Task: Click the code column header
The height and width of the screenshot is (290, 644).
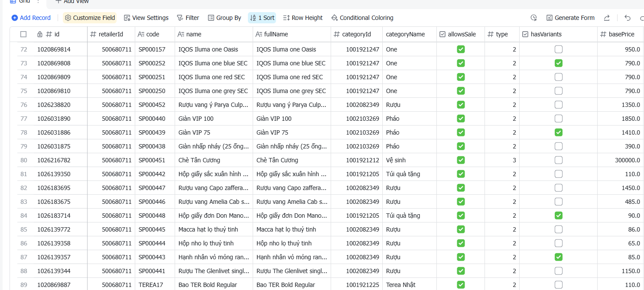Action: 155,34
